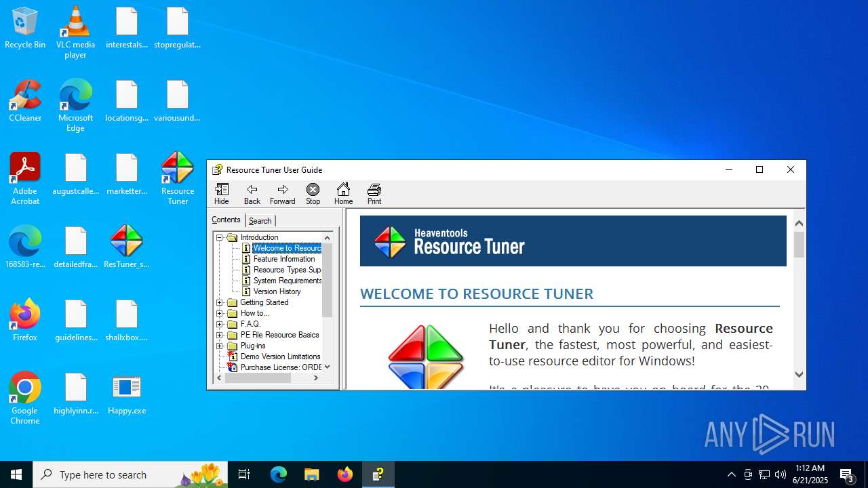This screenshot has height=488, width=868.
Task: Open the Demo Version Limitations topic
Action: coord(280,357)
